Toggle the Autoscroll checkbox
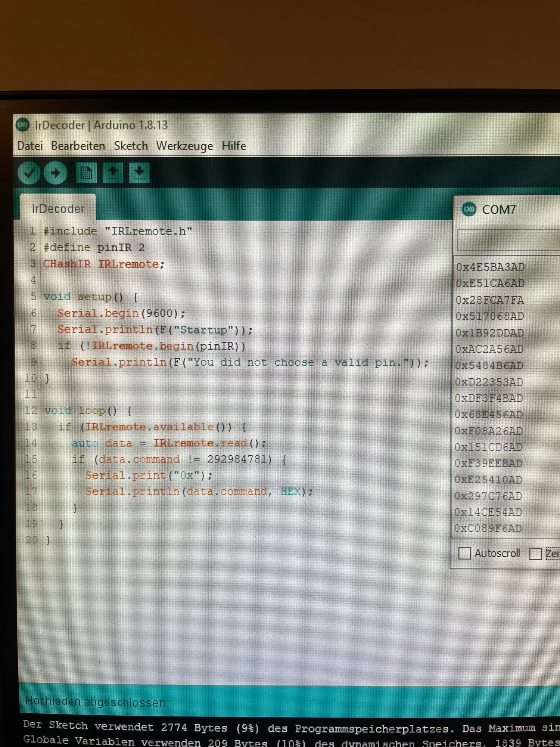Viewport: 560px width, 747px height. tap(464, 553)
